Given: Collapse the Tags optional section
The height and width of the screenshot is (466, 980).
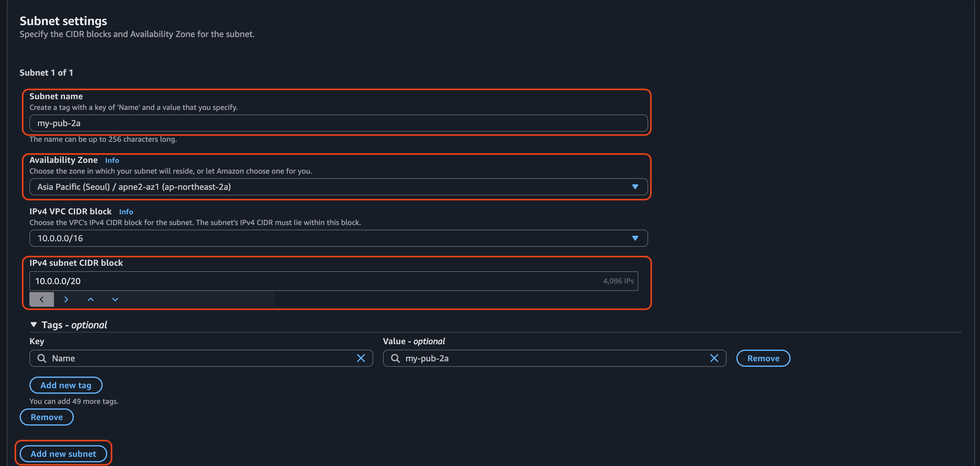Looking at the screenshot, I should [x=33, y=325].
